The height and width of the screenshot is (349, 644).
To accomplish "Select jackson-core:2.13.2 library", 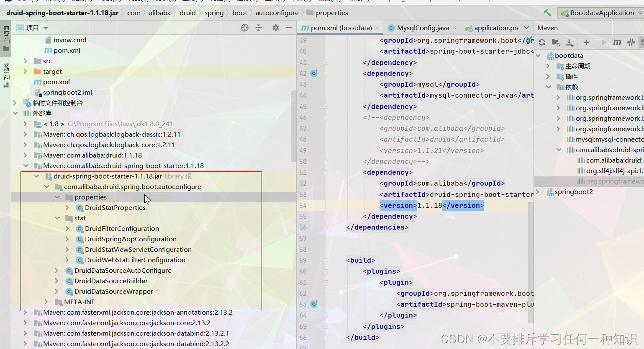I will coord(127,323).
